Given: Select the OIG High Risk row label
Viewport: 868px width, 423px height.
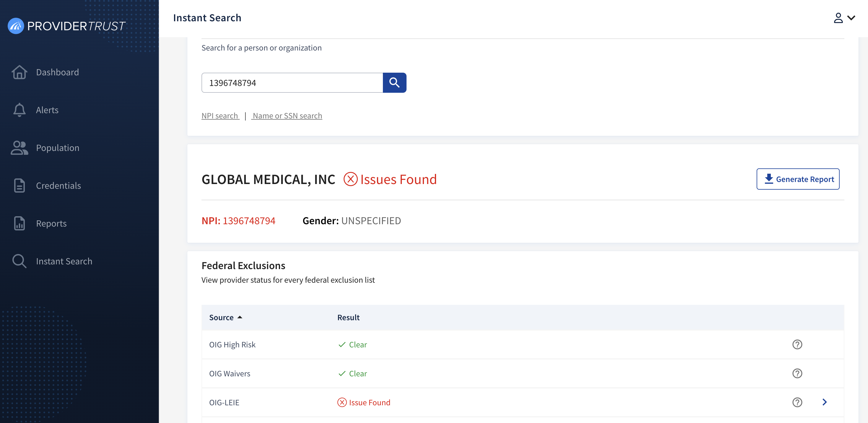Looking at the screenshot, I should [x=232, y=344].
